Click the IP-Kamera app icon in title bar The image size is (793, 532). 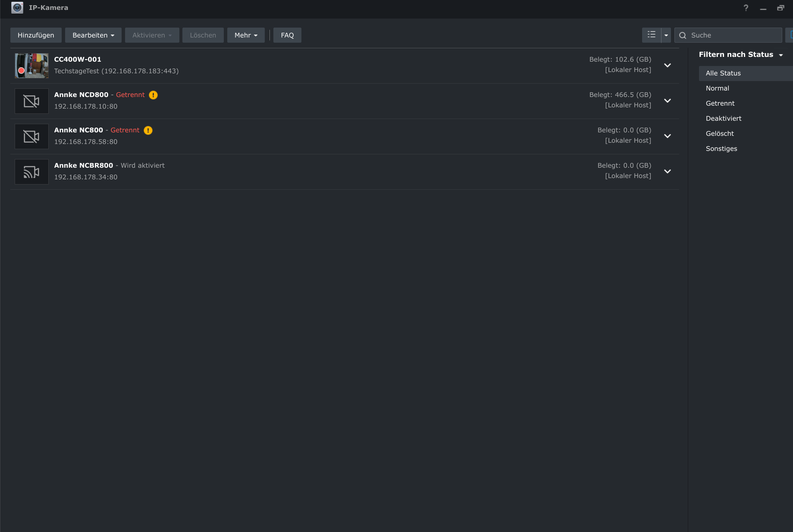click(17, 8)
